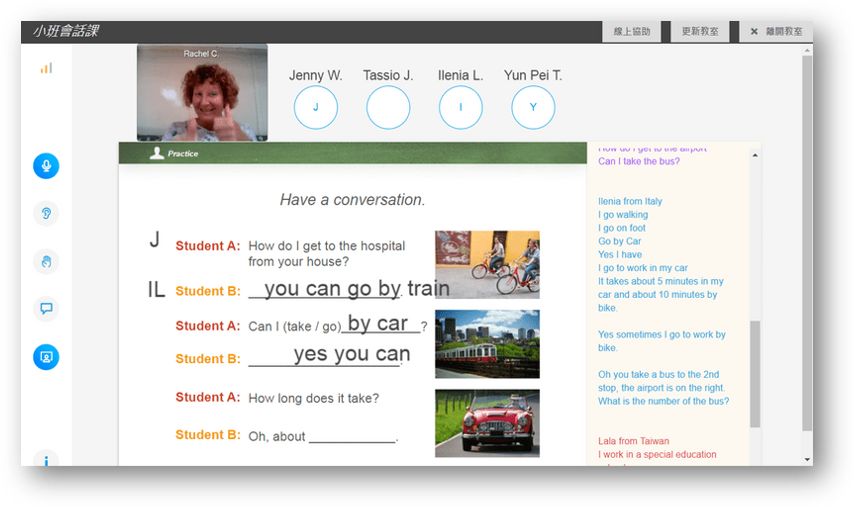854x507 pixels.
Task: Toggle the participant video panel icon
Action: tap(46, 356)
